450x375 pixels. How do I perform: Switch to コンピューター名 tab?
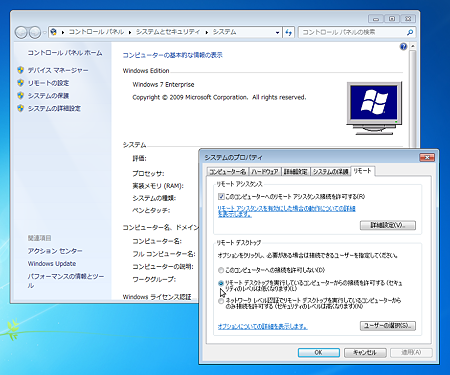click(x=227, y=172)
